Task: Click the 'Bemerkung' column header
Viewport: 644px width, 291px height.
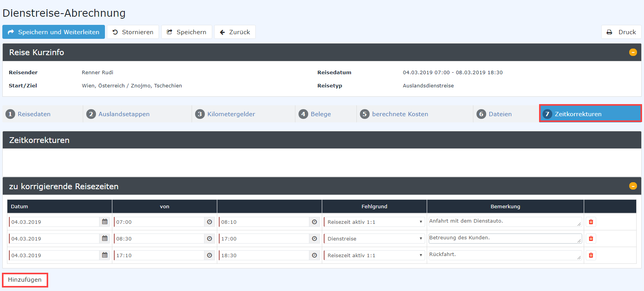Action: click(x=505, y=206)
